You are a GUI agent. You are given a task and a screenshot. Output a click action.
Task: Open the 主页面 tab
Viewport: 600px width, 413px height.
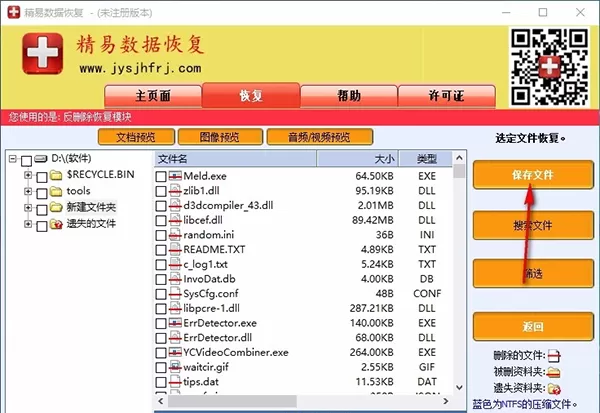[153, 96]
